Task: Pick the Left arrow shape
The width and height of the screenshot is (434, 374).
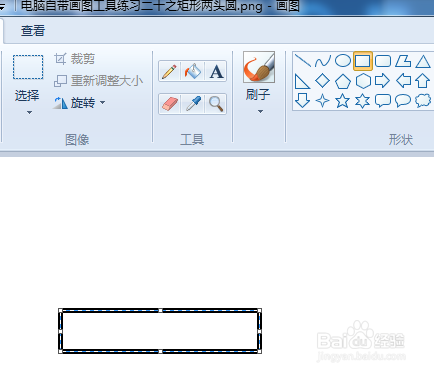Action: [403, 81]
